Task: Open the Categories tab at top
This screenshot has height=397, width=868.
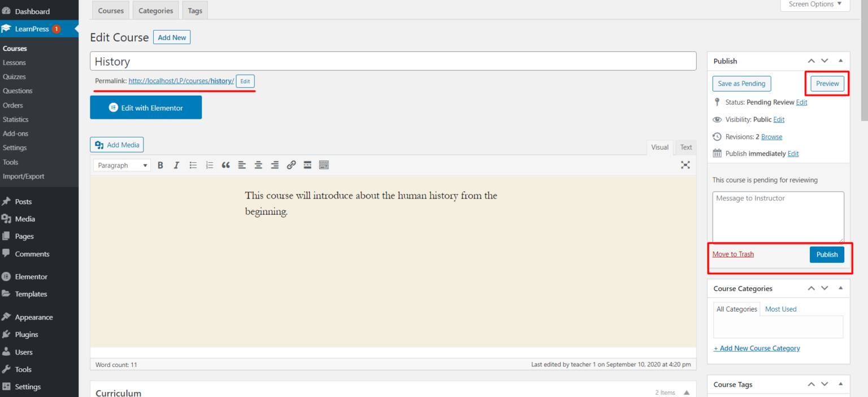Action: tap(155, 10)
